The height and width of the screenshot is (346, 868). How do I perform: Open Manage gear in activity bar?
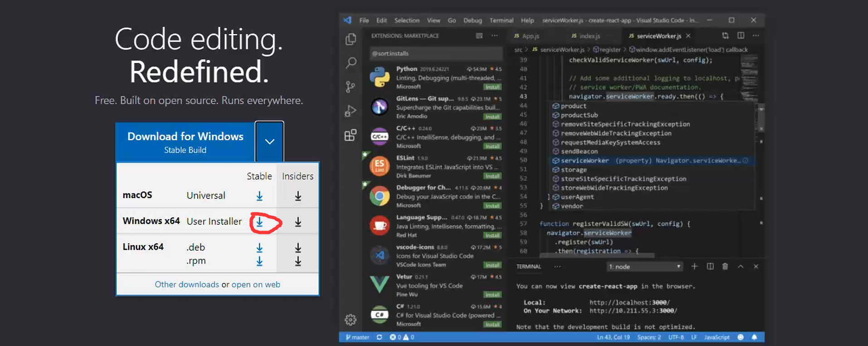(351, 320)
